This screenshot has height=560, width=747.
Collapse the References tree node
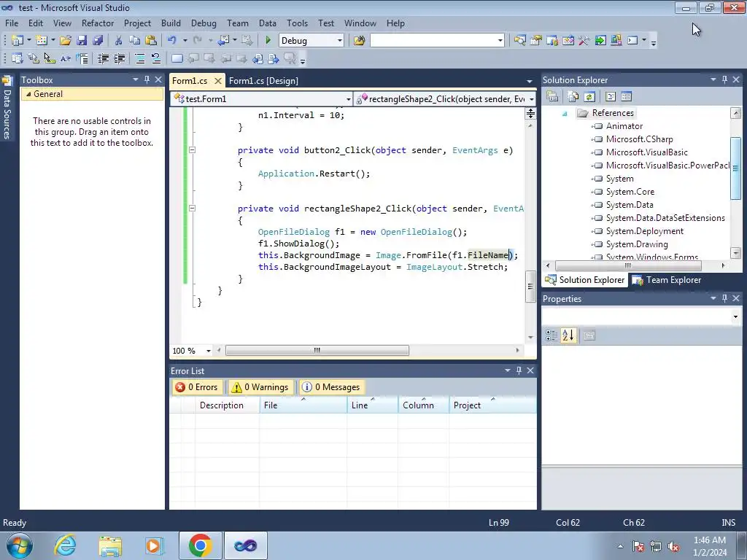[x=565, y=113]
